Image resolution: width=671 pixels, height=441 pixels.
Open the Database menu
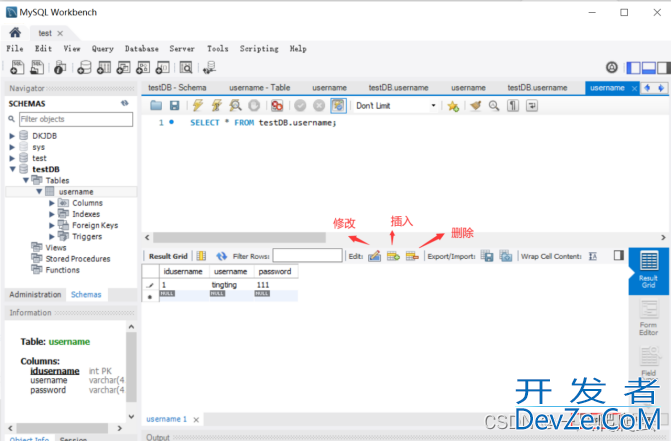point(142,49)
